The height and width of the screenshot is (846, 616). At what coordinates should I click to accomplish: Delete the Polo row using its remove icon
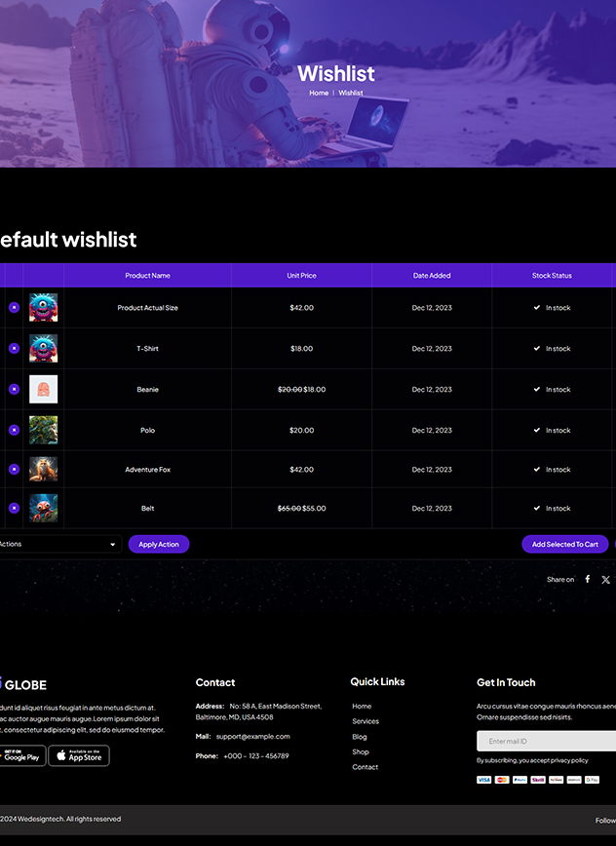pyautogui.click(x=14, y=430)
